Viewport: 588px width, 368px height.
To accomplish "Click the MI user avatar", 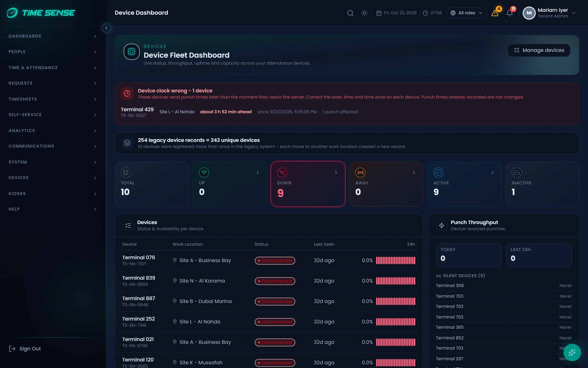I will coord(529,13).
